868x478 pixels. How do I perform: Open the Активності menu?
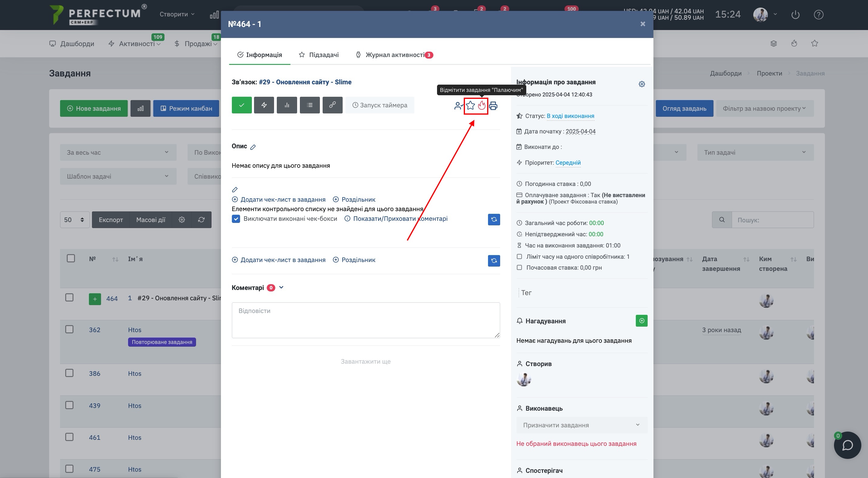pyautogui.click(x=135, y=44)
